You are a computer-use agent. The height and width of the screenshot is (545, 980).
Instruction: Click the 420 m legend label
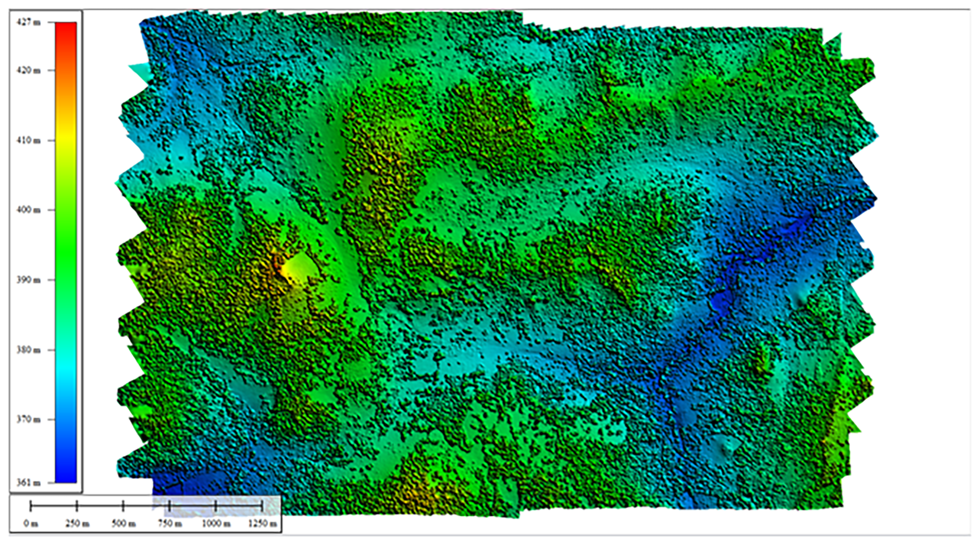point(28,70)
